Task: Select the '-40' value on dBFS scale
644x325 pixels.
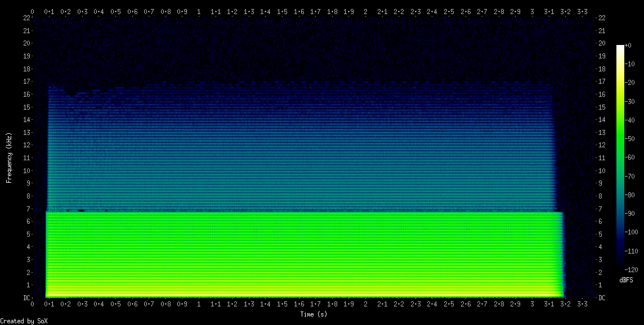Action: 629,120
